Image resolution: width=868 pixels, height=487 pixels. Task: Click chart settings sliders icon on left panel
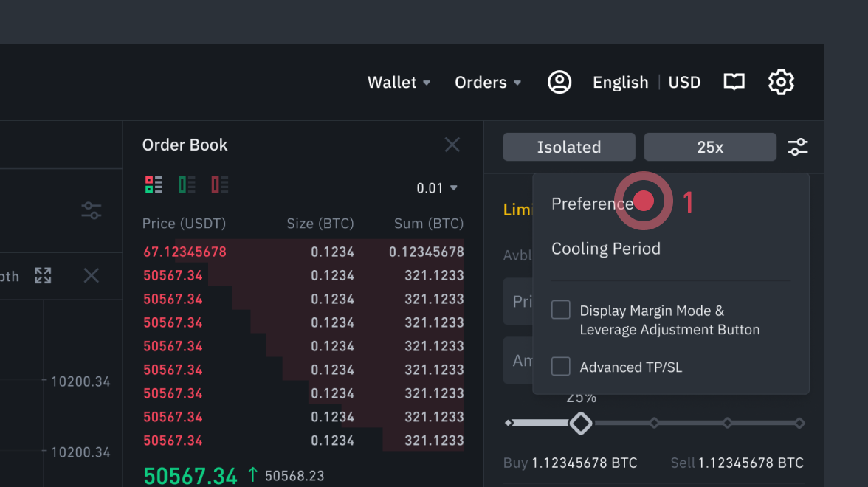[92, 211]
